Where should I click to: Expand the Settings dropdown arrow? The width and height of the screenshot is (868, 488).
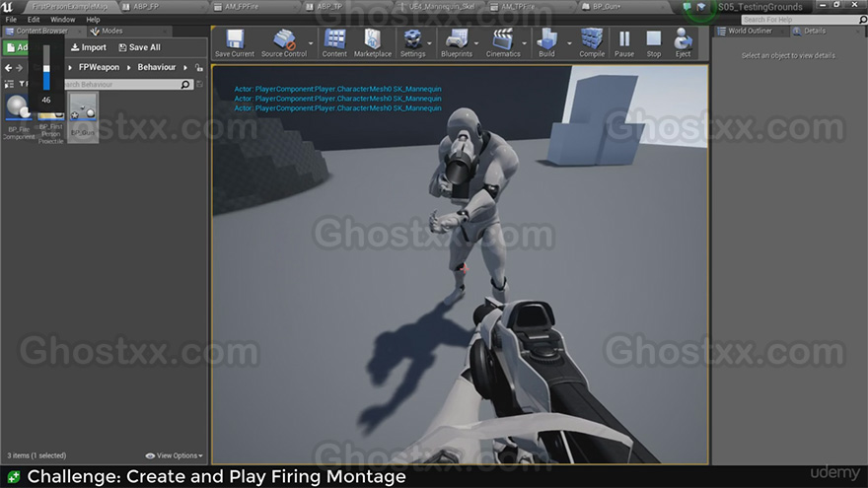(x=429, y=43)
